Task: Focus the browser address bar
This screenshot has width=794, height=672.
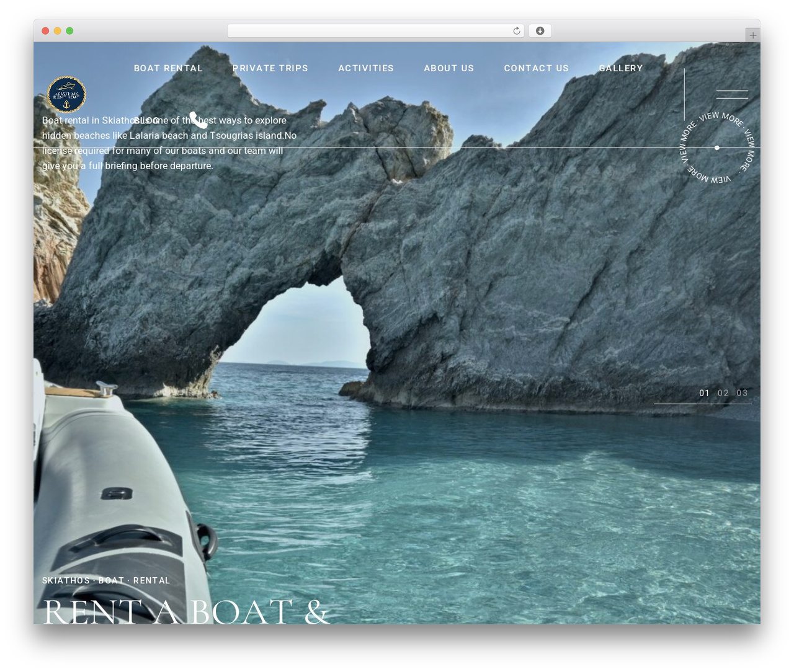Action: [375, 31]
